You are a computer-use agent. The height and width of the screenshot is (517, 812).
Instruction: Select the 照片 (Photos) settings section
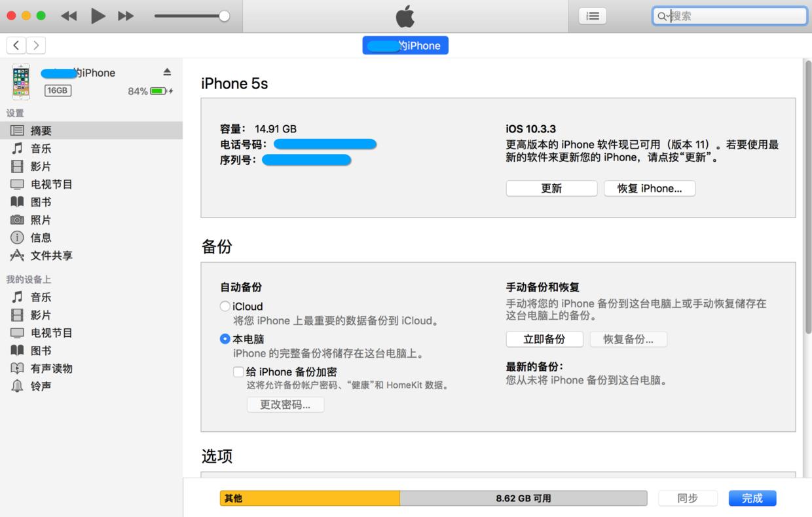coord(41,220)
